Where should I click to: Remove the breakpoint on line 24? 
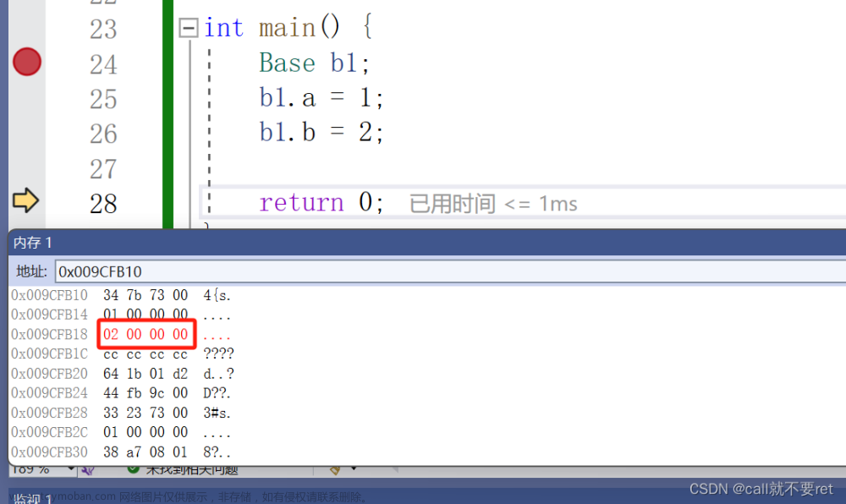[27, 62]
